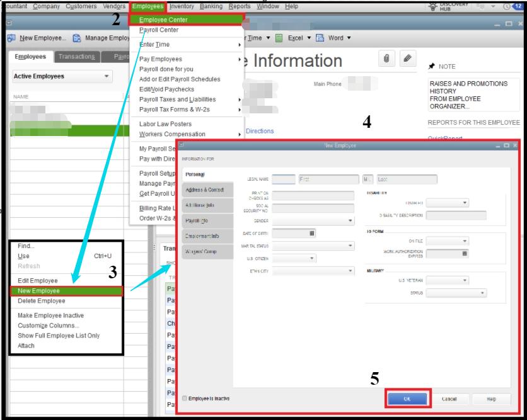Open the I-9 Form On File dropdown

447,241
